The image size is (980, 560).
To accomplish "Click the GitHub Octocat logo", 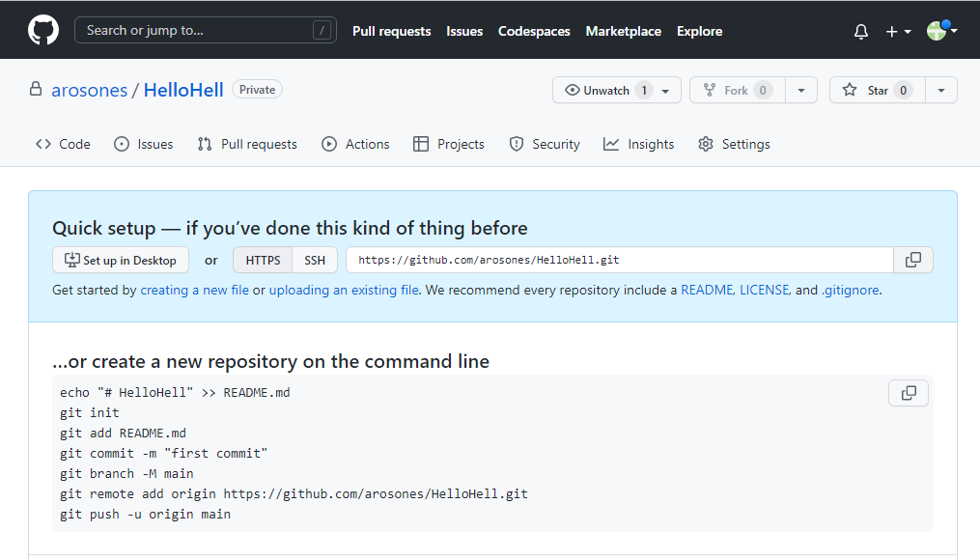I will tap(43, 30).
